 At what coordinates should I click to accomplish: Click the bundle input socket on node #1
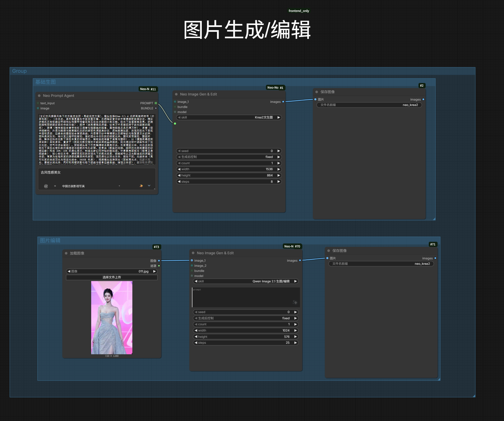coord(175,107)
